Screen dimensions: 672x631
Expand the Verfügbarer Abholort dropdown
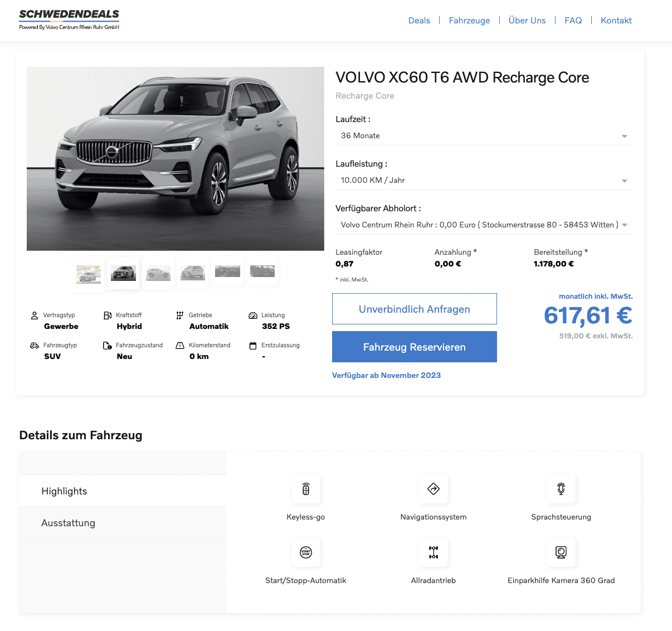click(x=484, y=225)
